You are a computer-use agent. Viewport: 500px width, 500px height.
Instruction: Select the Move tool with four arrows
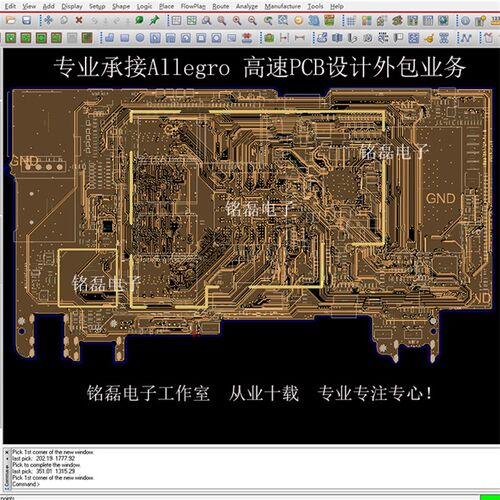pos(49,21)
